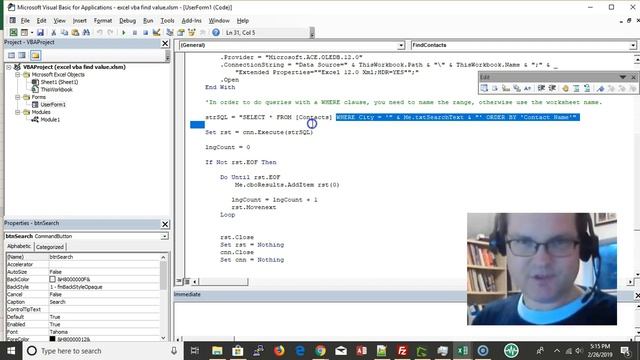Select Sheet1 (Sheet1) in the project tree

coord(59,82)
